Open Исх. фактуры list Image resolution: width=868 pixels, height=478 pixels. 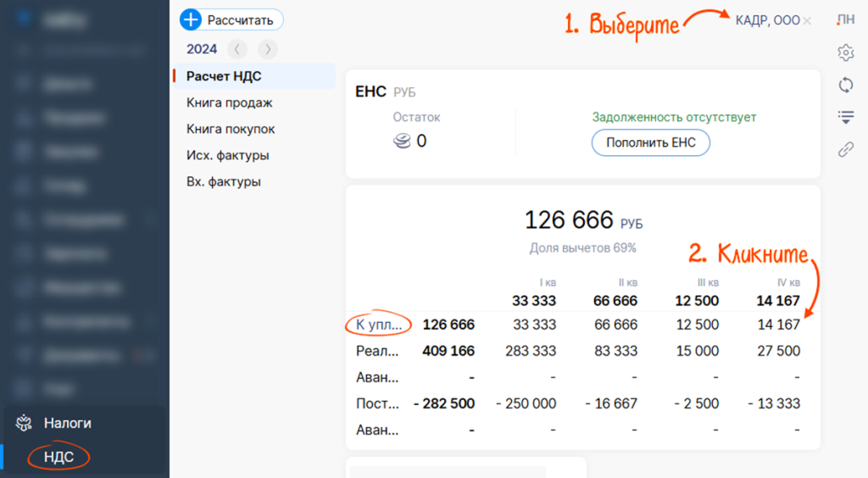227,155
